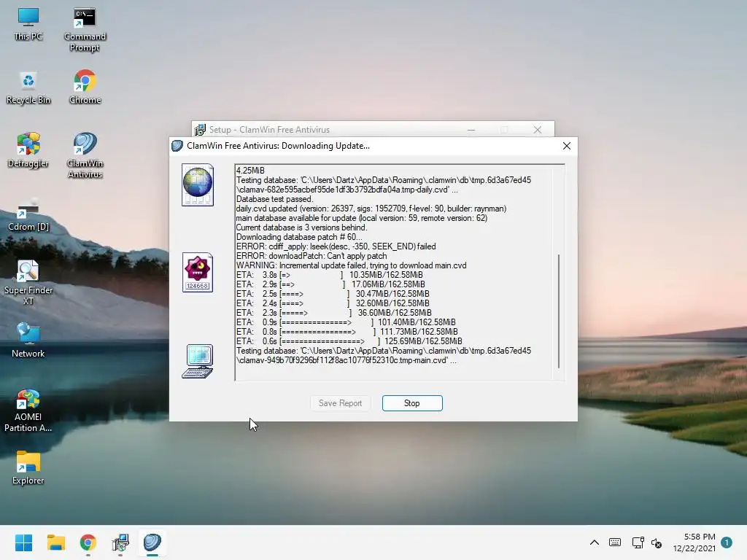Click the 'Database test passed.' log line
The width and height of the screenshot is (747, 560).
pos(275,199)
